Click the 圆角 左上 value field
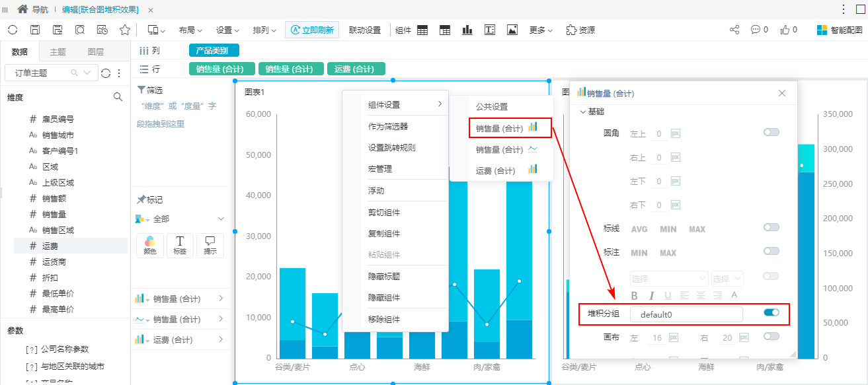Viewport: 868px width, 385px height. coord(658,134)
